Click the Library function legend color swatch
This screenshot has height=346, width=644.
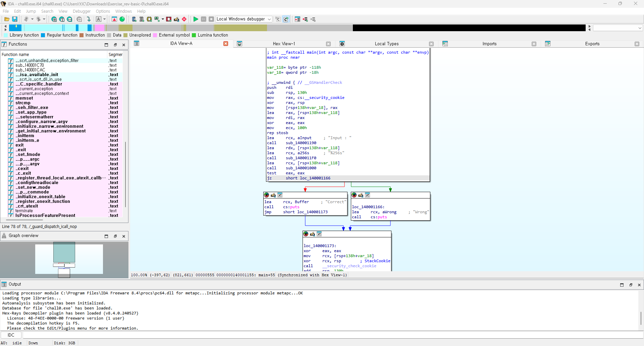point(6,35)
